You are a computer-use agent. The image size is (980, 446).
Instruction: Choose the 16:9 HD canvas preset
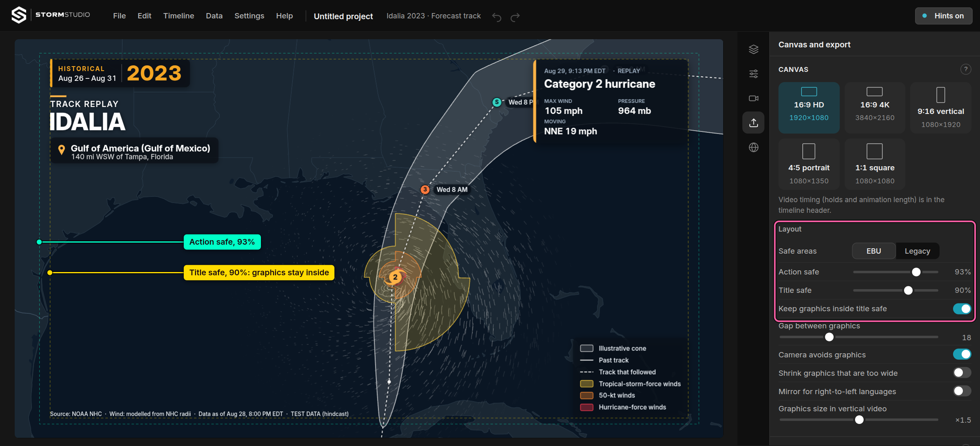[x=809, y=108]
